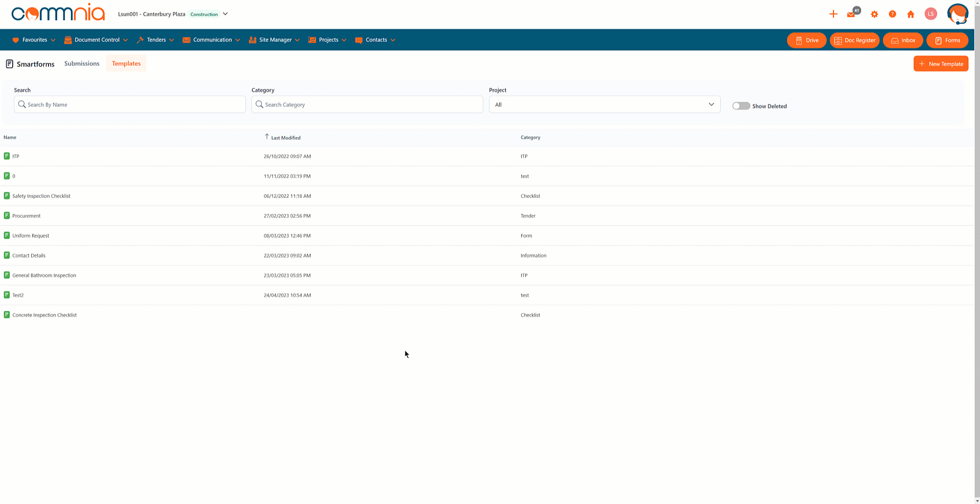Click the orange plus add icon
980x504 pixels.
click(833, 14)
